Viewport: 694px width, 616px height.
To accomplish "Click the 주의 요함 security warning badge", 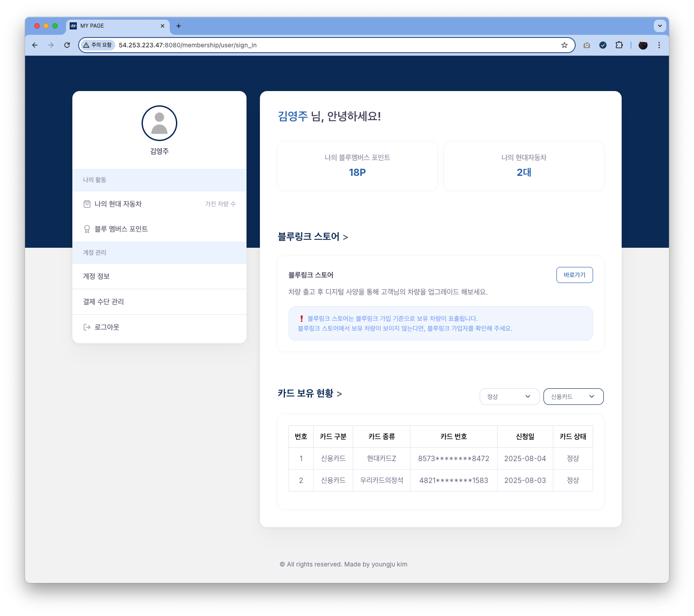I will pyautogui.click(x=98, y=45).
